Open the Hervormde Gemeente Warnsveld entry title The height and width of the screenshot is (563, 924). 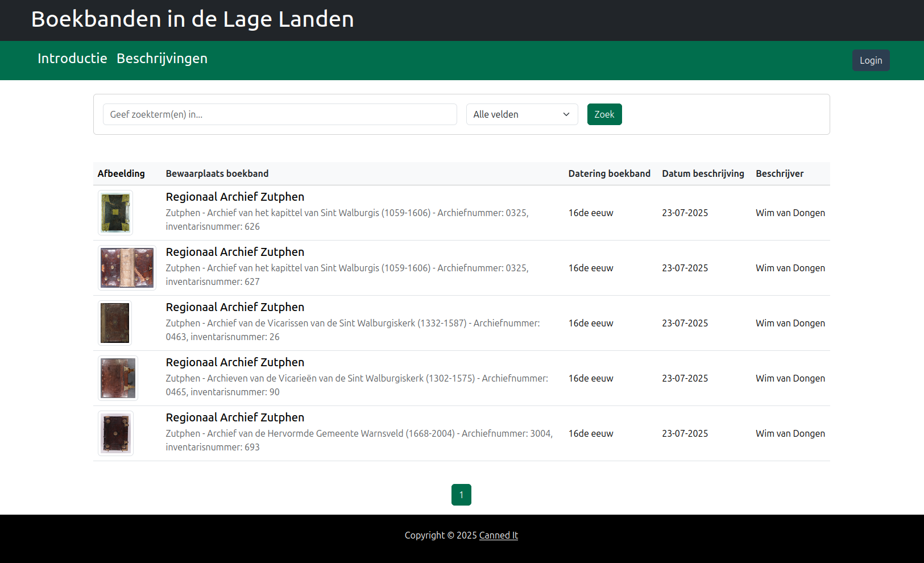(x=235, y=417)
